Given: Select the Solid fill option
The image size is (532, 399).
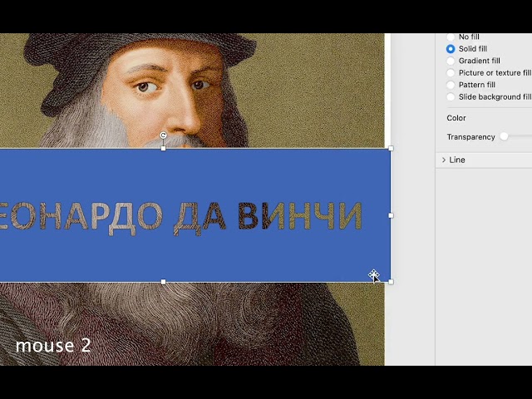Looking at the screenshot, I should click(x=451, y=49).
